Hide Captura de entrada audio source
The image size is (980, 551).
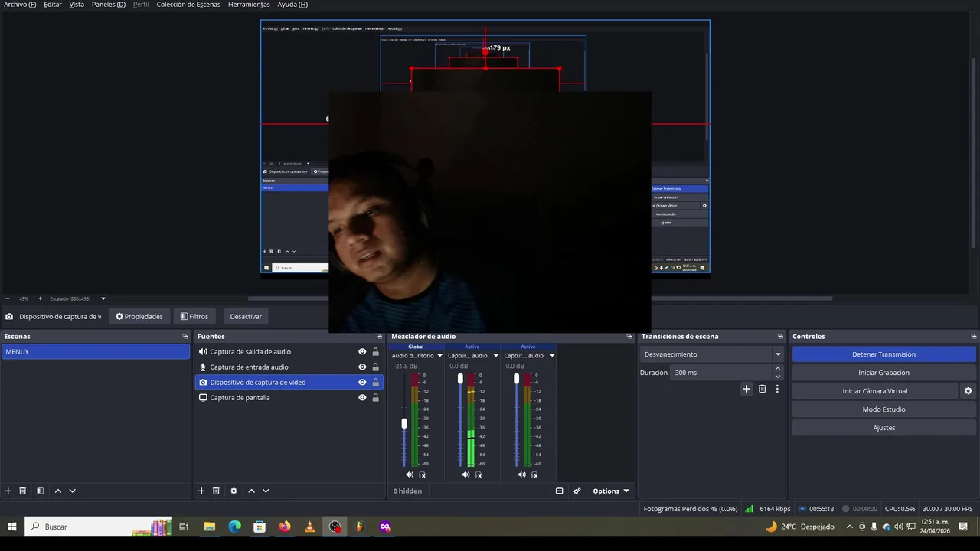click(362, 367)
